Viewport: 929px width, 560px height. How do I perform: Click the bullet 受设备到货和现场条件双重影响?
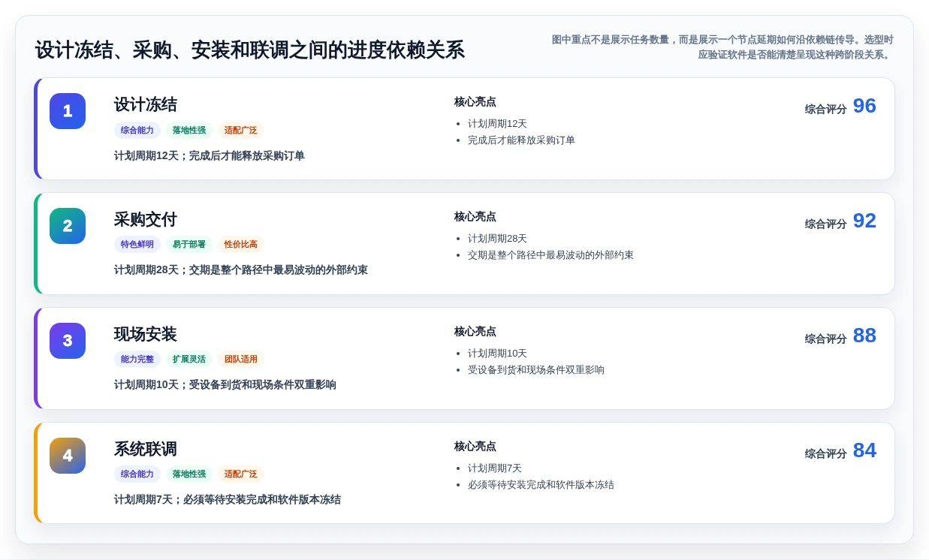pos(536,370)
